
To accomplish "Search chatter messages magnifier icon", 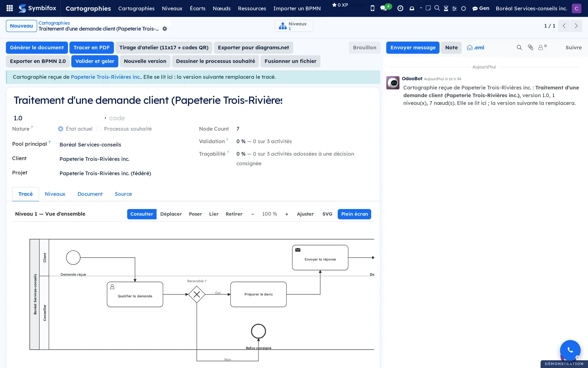I will click(x=519, y=47).
